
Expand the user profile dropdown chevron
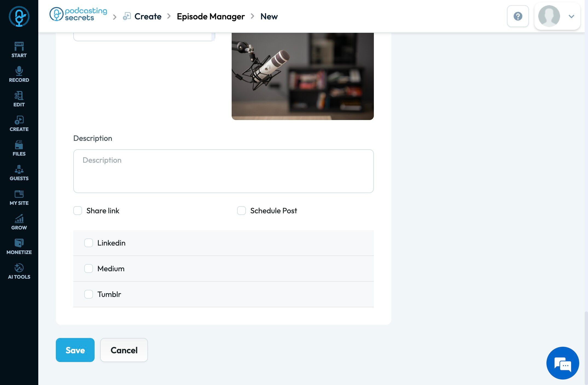571,16
